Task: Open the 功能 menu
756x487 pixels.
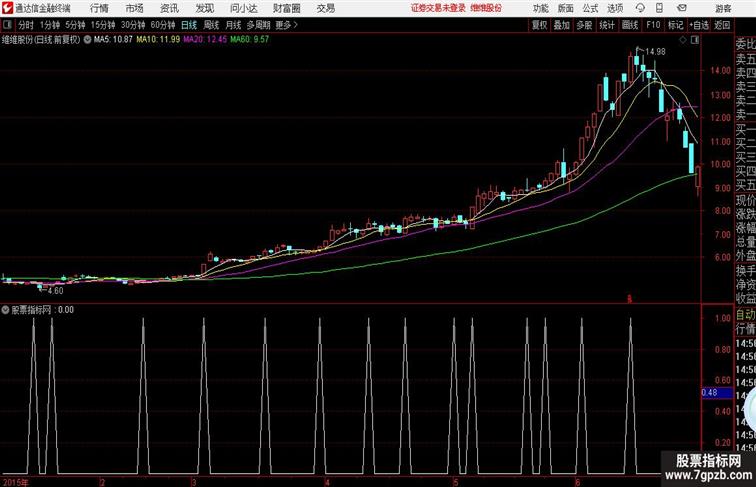Action: (540, 8)
